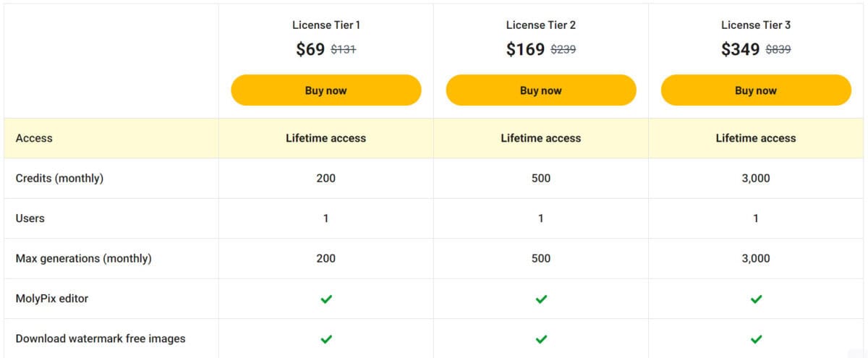Click MolyPix editor checkmark under Tier 1

[x=326, y=299]
